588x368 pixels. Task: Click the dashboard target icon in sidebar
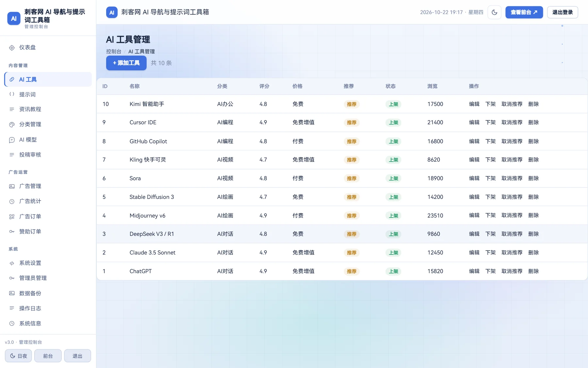[x=12, y=48]
